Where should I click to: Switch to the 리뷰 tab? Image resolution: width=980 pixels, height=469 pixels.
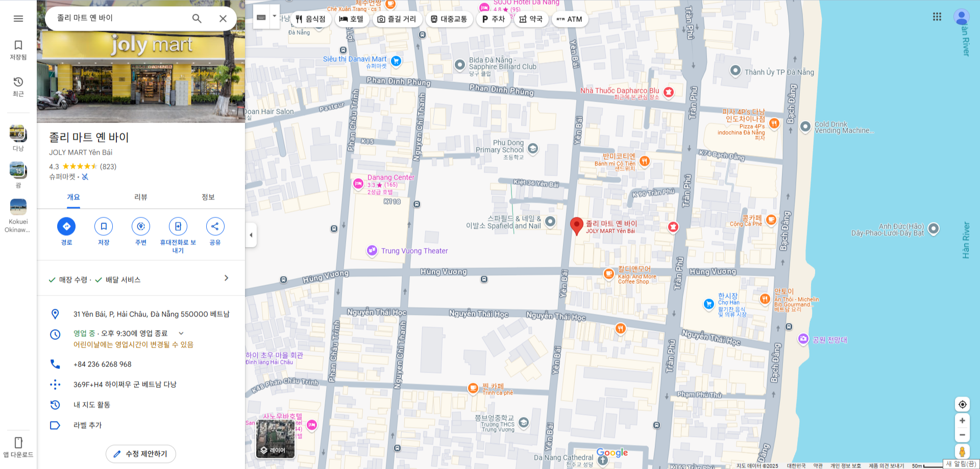(141, 198)
